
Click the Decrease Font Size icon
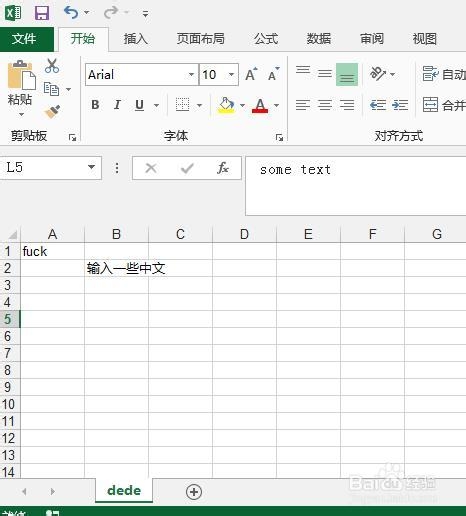point(274,74)
